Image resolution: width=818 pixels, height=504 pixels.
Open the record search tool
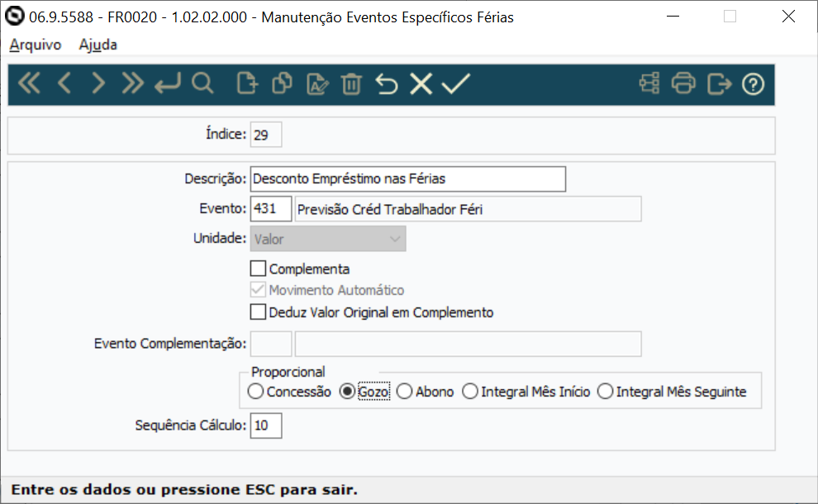click(203, 83)
